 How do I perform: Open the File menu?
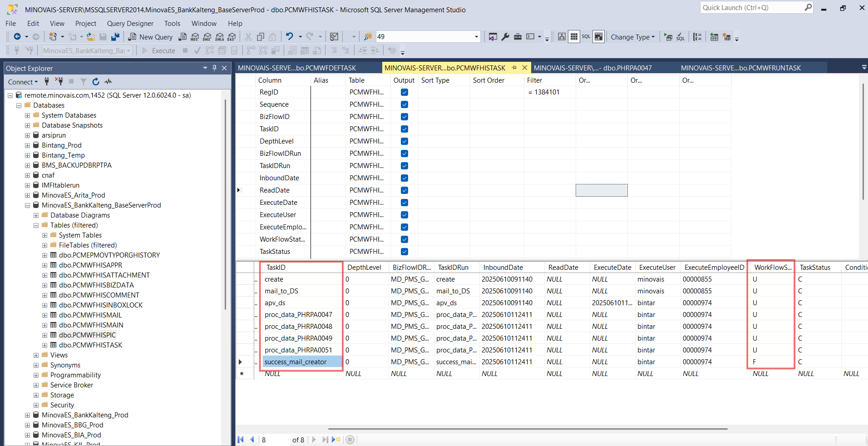(11, 24)
